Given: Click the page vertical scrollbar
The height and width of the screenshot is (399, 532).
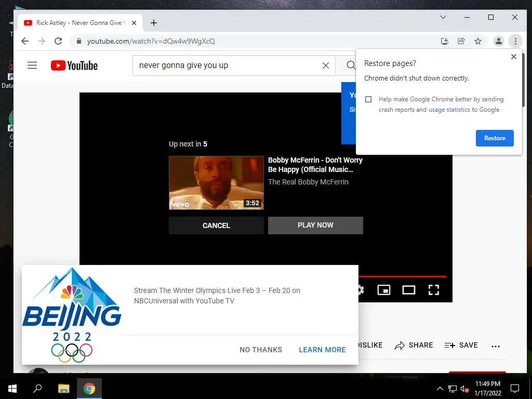Looking at the screenshot, I should pyautogui.click(x=524, y=80).
